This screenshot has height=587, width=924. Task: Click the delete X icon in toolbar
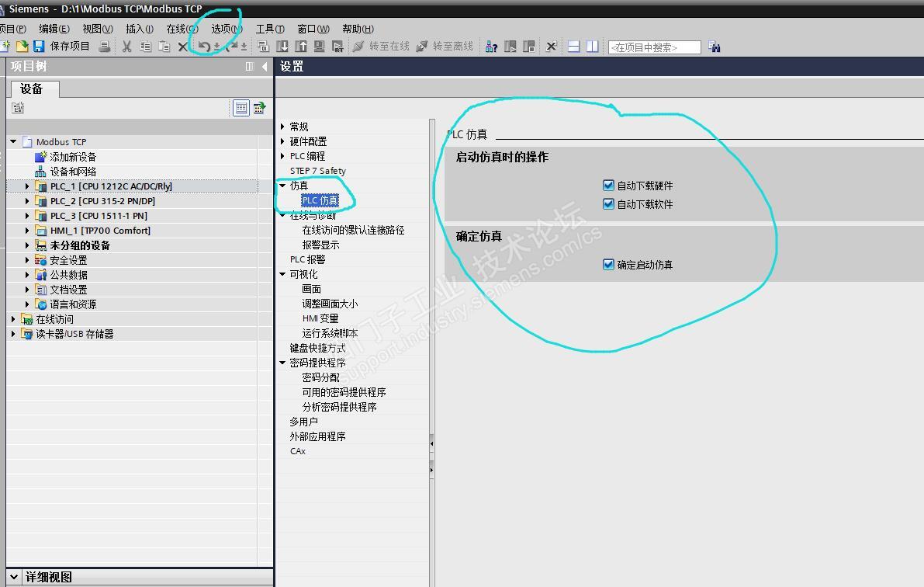point(182,47)
